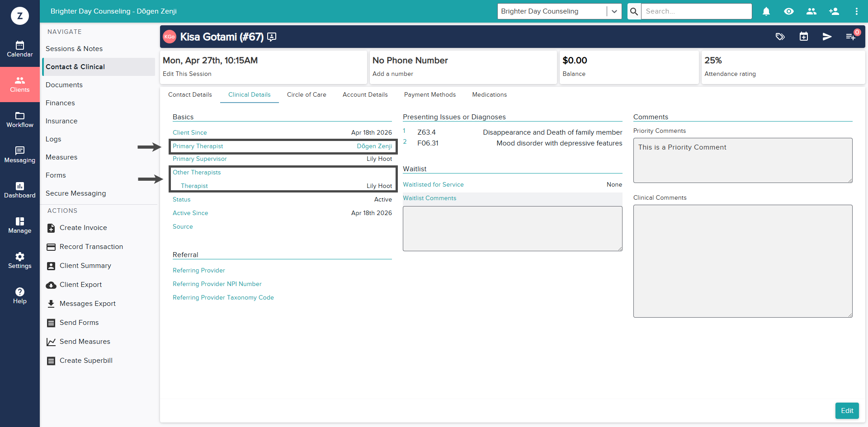The image size is (868, 427).
Task: Open Forms navigation item
Action: [56, 175]
